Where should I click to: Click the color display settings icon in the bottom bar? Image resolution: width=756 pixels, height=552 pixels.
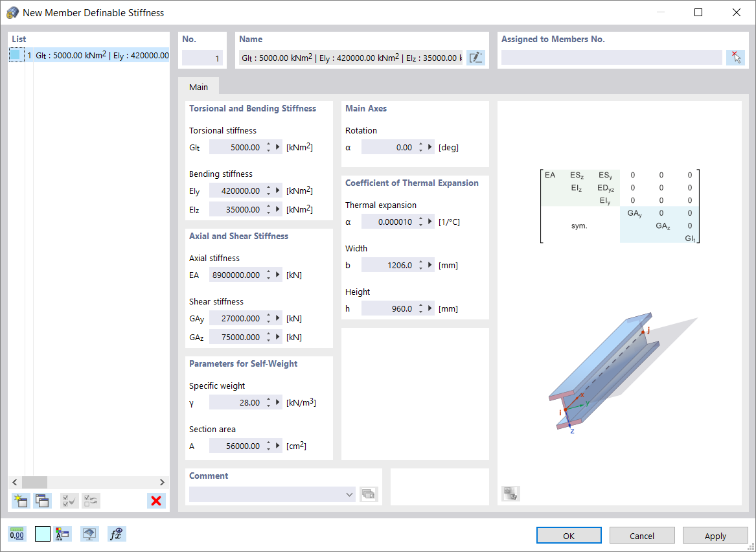(63, 534)
